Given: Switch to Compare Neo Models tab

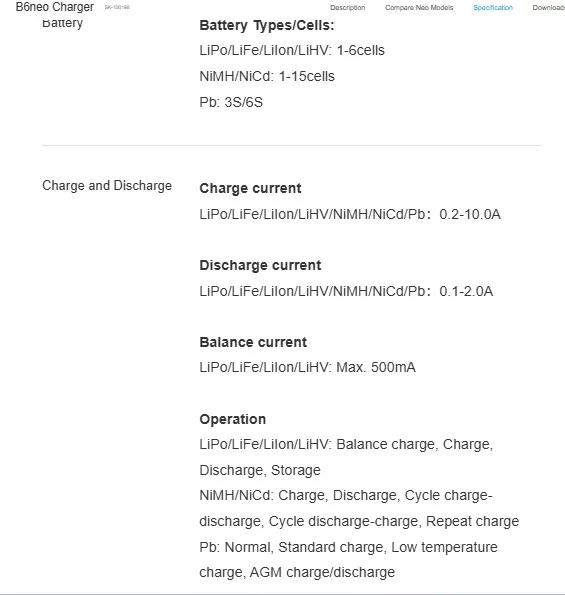Looking at the screenshot, I should (419, 8).
